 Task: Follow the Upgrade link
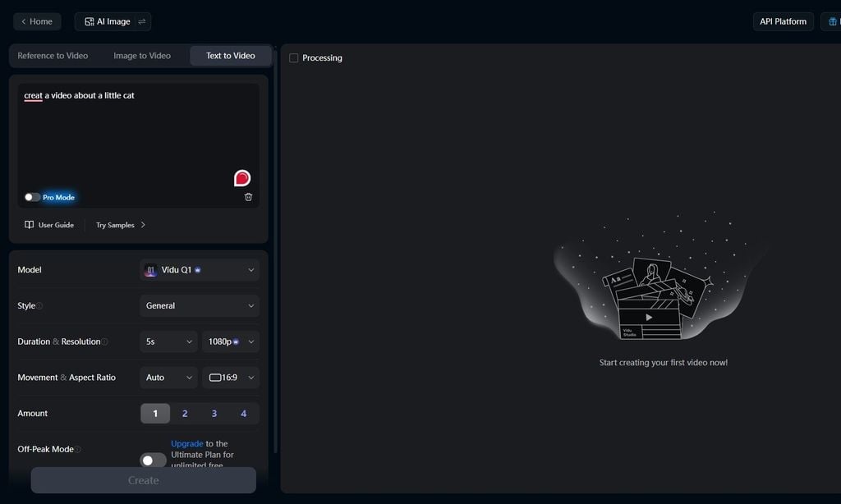[x=186, y=444]
